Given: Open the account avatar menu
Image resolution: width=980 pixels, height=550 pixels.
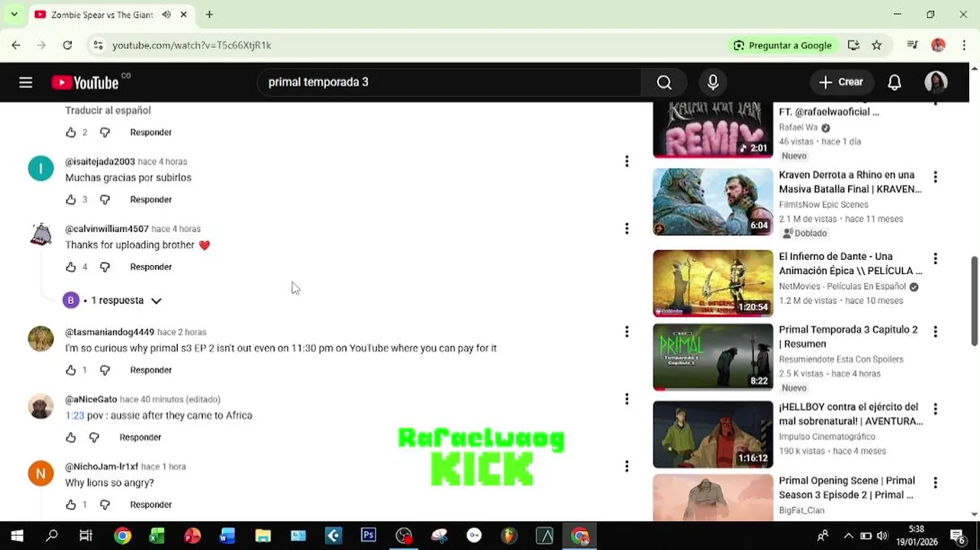Looking at the screenshot, I should click(x=936, y=82).
